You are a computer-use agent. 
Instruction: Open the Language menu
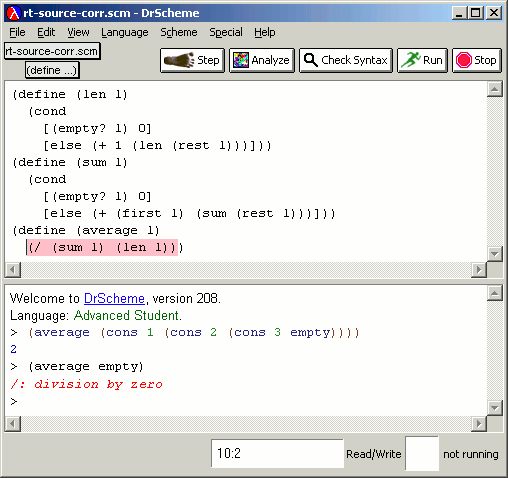(x=125, y=32)
